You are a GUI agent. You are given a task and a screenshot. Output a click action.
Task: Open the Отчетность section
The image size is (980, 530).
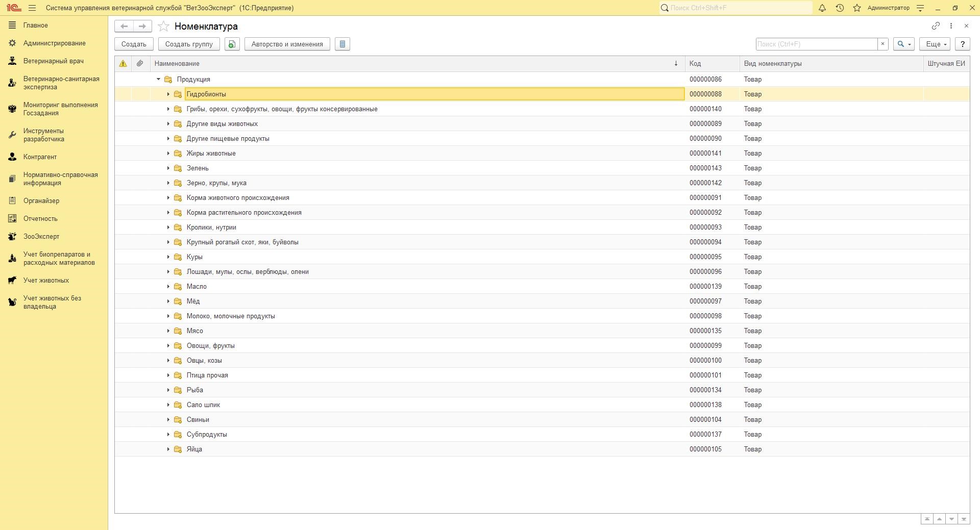coord(54,219)
